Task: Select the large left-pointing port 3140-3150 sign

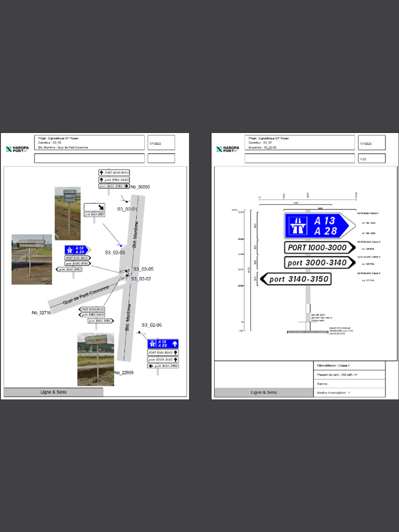Action: coord(295,279)
